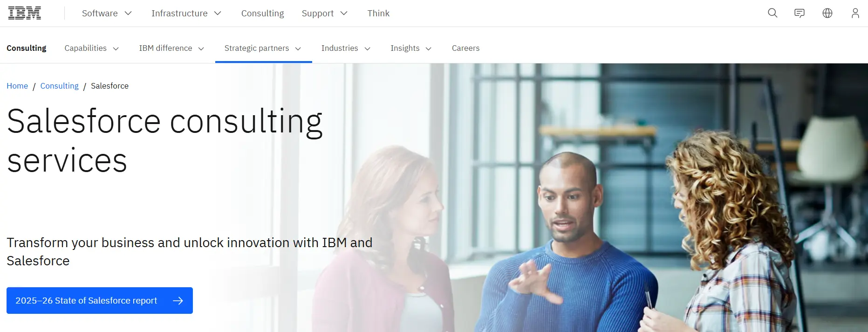868x332 pixels.
Task: Go to Consulting in the breadcrumb
Action: tap(60, 86)
